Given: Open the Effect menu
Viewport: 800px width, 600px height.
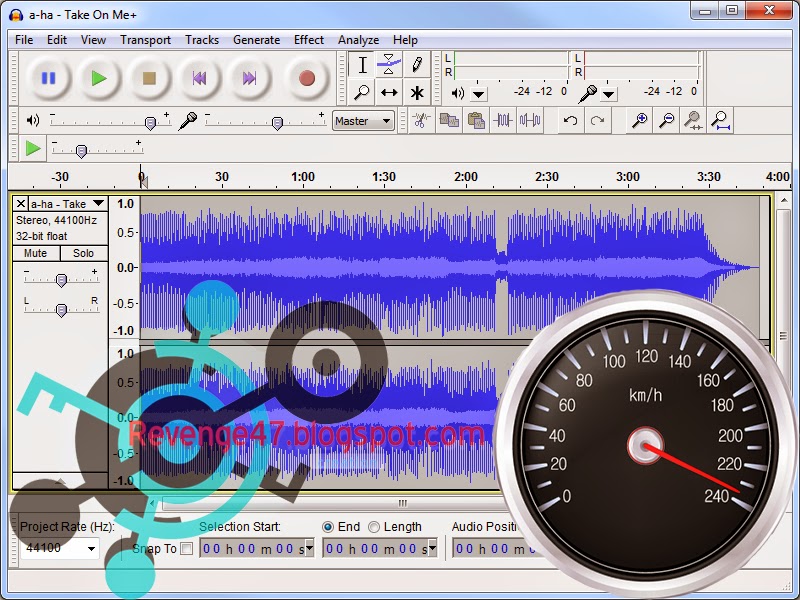Looking at the screenshot, I should [x=308, y=40].
